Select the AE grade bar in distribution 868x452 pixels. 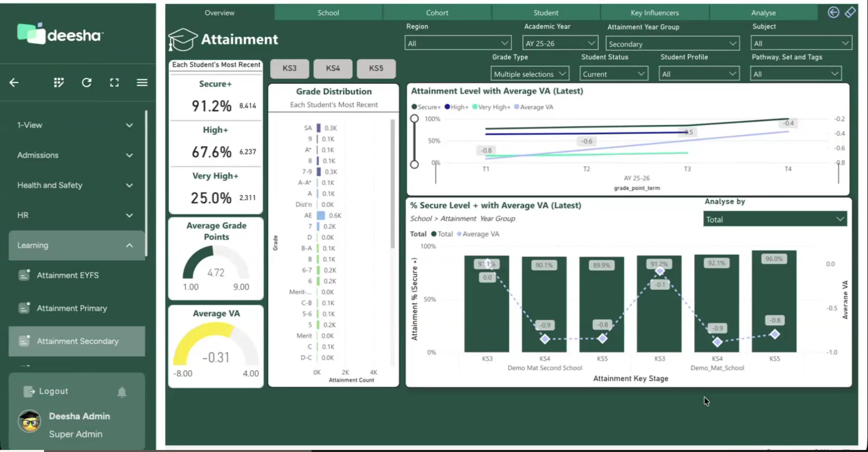click(321, 215)
